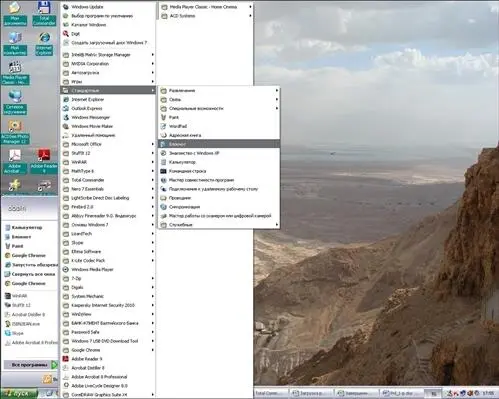Open the Media Player Classic desktop shortcut
Screen dimensions: 499x399
click(15, 73)
